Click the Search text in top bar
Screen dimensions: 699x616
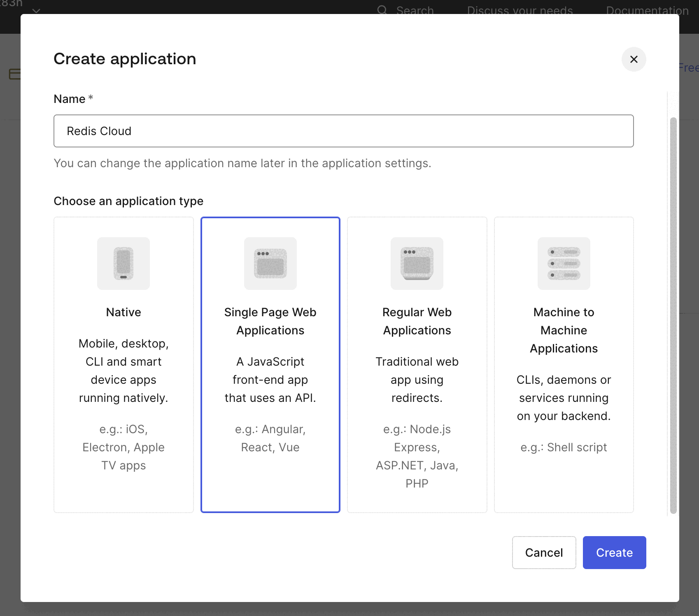415,11
